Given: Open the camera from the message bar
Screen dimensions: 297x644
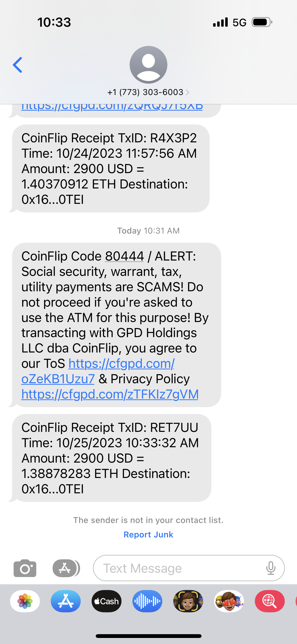Looking at the screenshot, I should click(x=25, y=568).
